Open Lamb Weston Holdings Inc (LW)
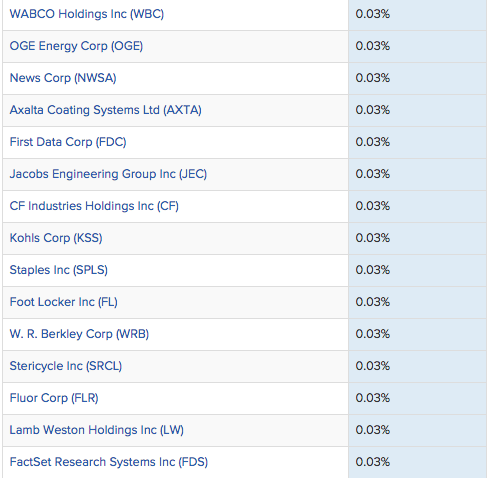 coord(97,430)
